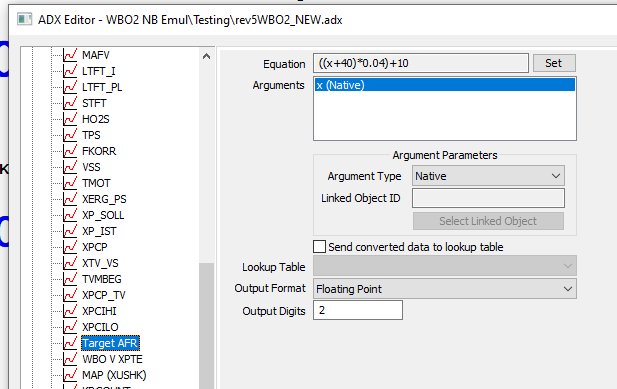Screen dimensions: 617x389
Task: Select the TPS entry in the tree
Action: pyautogui.click(x=91, y=135)
